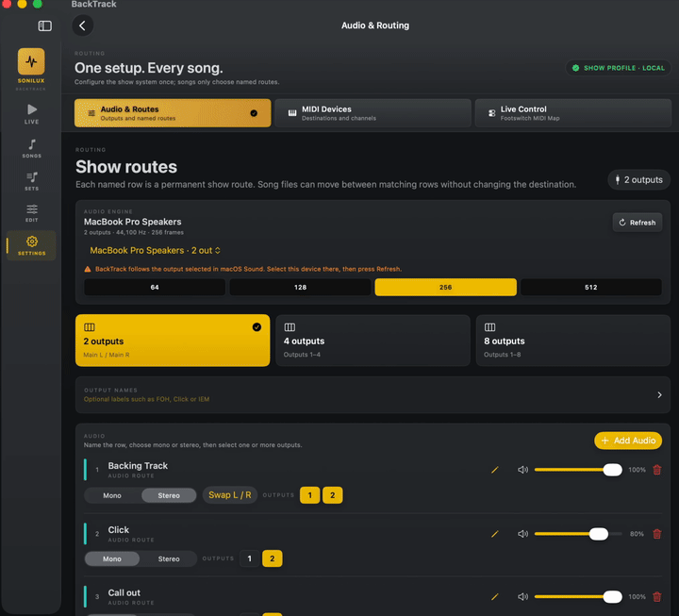679x616 pixels.
Task: Switch to Live Control tab
Action: [573, 113]
